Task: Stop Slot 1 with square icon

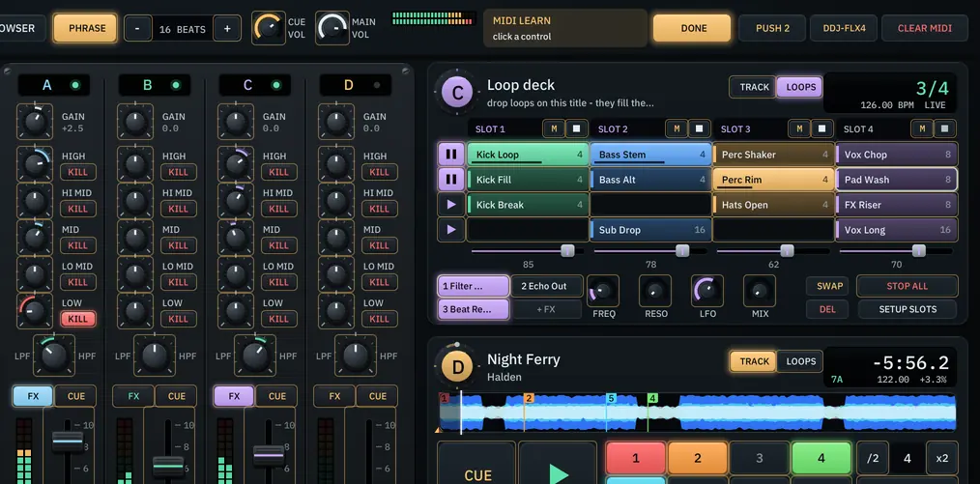Action: pos(576,128)
